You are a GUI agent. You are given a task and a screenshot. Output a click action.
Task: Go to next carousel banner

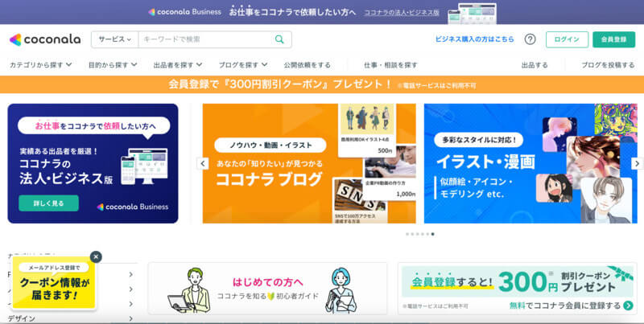[x=637, y=163]
